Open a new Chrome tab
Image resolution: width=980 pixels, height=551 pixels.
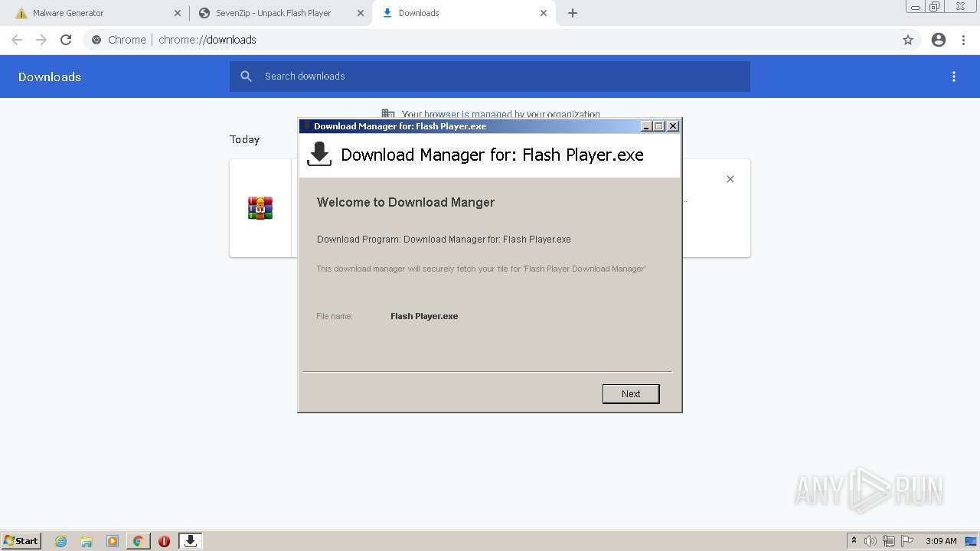click(x=573, y=13)
